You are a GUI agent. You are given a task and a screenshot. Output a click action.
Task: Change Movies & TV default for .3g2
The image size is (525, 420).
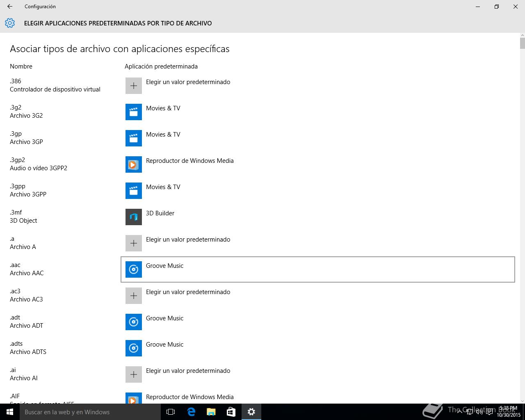tap(318, 112)
